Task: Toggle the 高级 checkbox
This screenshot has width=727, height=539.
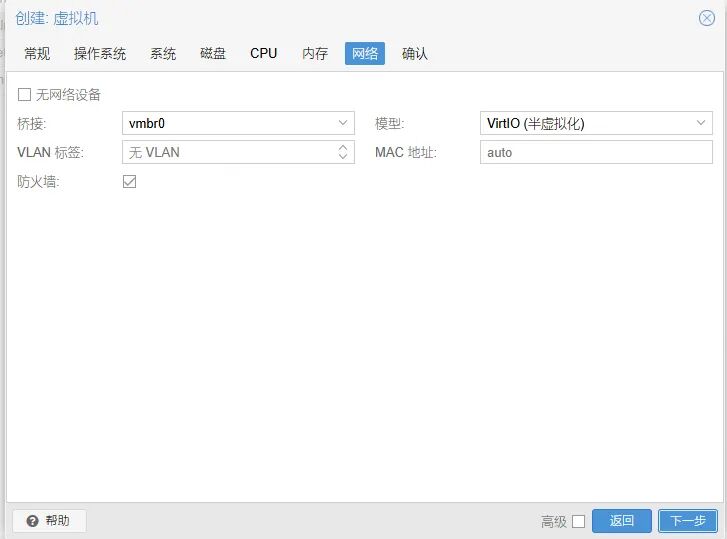Action: point(578,521)
